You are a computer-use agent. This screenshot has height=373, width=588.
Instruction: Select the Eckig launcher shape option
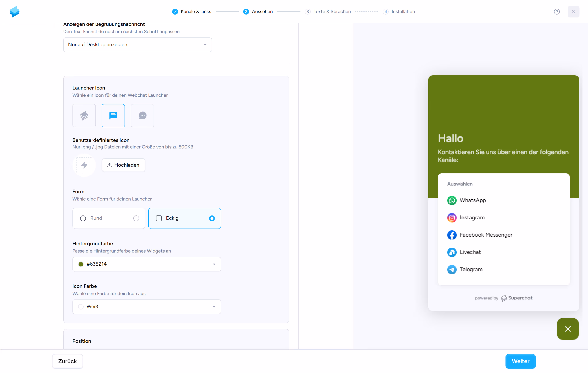click(184, 218)
